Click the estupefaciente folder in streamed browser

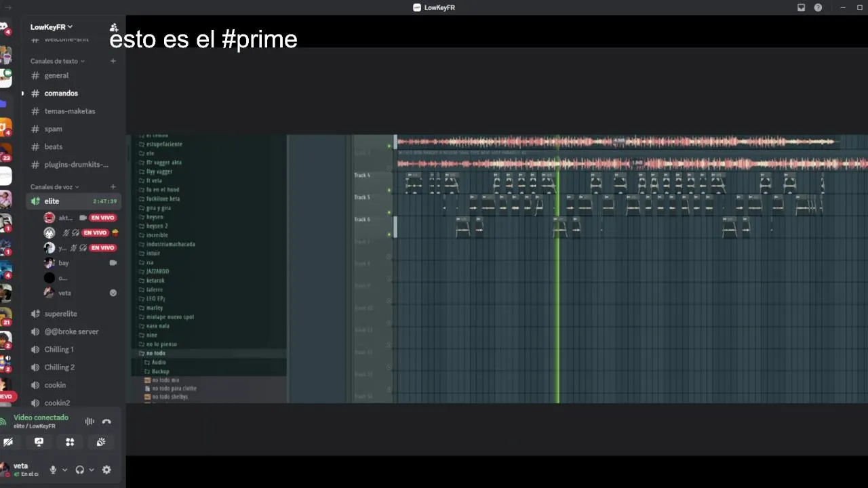(164, 144)
